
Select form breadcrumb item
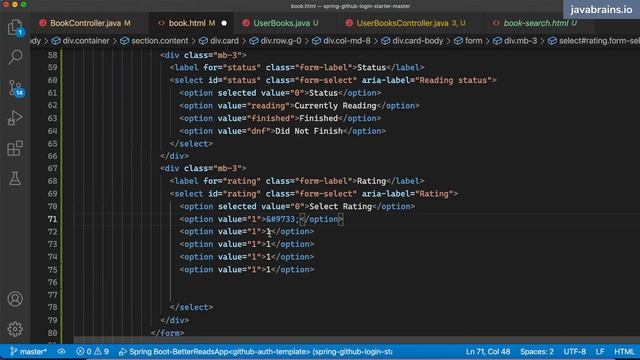tap(468, 41)
